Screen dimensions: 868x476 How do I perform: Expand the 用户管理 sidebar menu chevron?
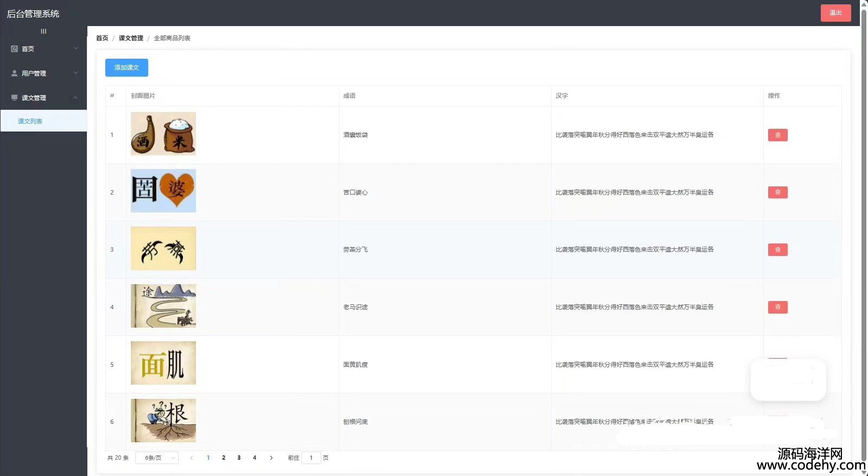(x=75, y=73)
